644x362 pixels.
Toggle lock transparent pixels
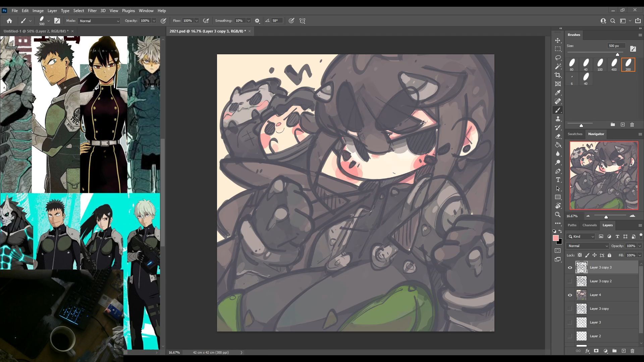click(580, 255)
